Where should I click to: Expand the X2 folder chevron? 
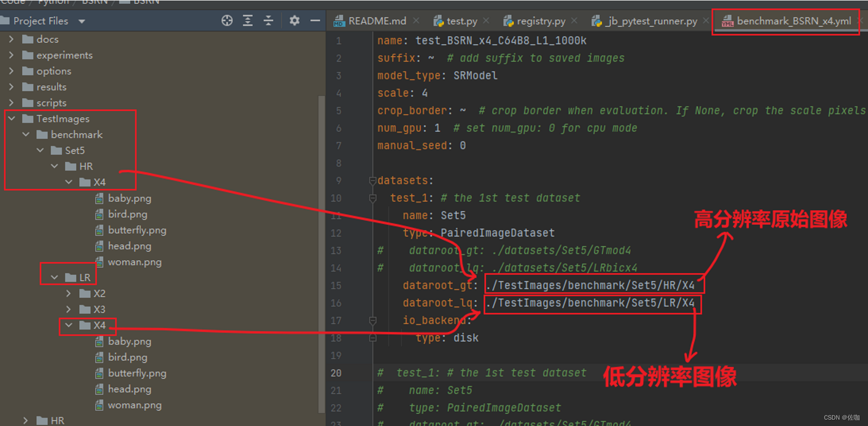[x=68, y=293]
